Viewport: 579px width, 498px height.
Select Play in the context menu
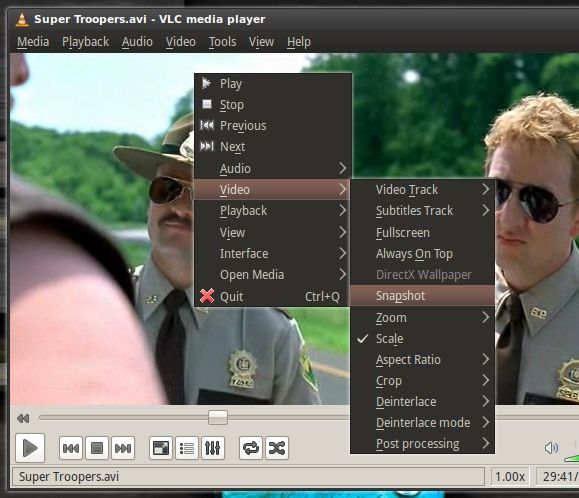click(272, 84)
